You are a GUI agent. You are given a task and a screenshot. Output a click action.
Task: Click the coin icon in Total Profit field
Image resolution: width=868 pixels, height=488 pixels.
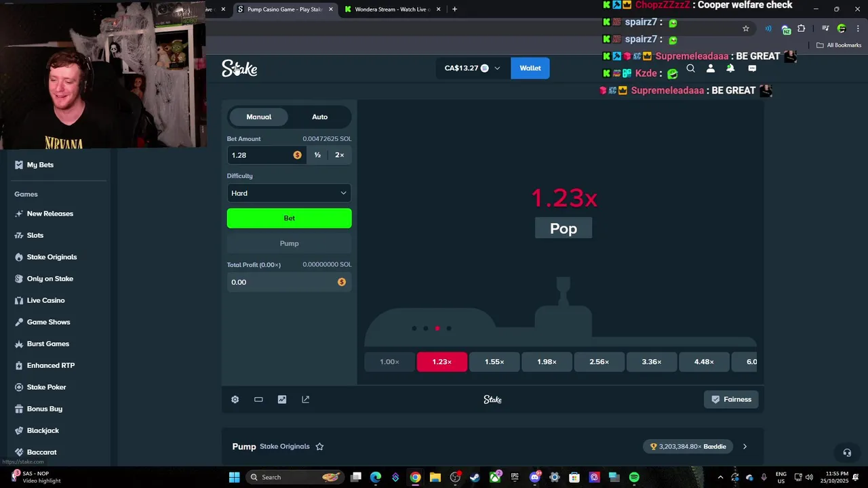coord(342,282)
